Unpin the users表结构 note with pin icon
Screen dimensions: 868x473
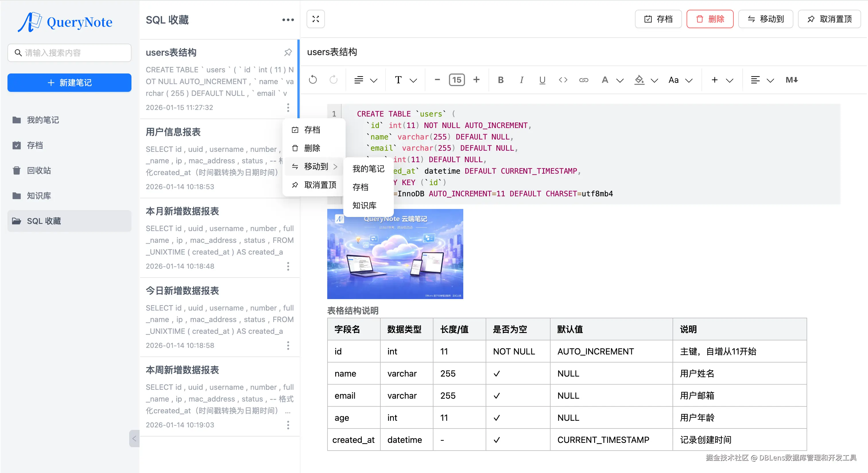(x=288, y=52)
